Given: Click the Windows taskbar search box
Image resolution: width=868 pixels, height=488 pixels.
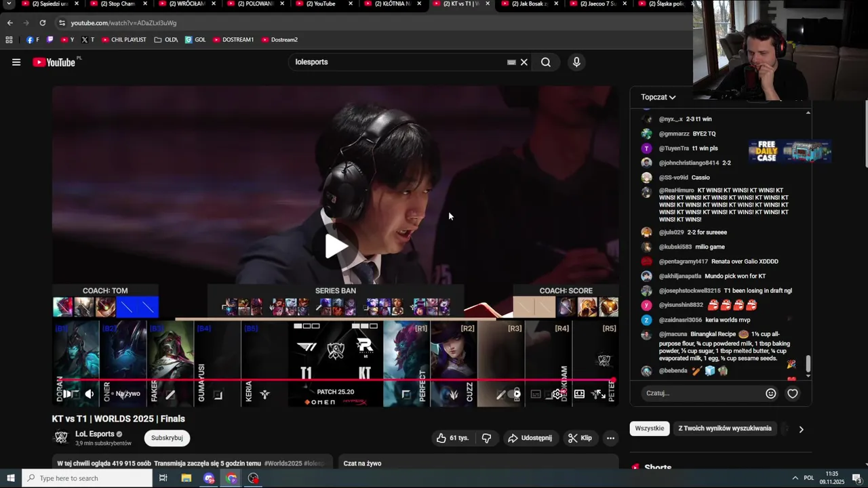Looking at the screenshot, I should pos(87,479).
